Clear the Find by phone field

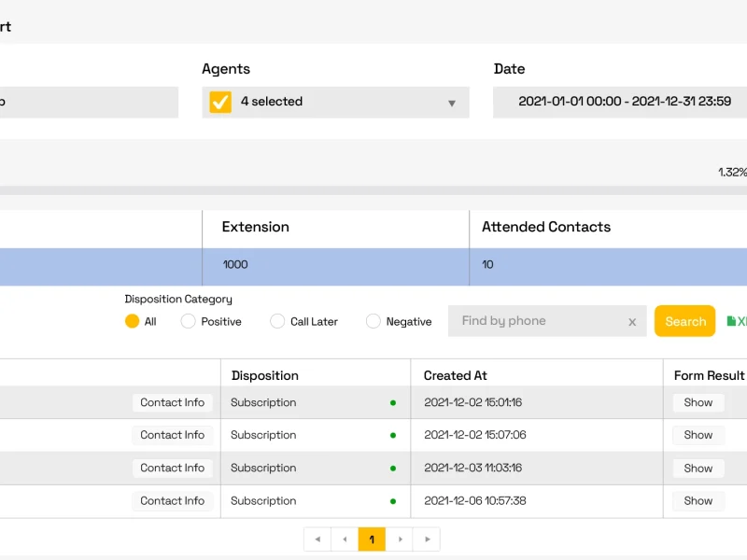632,322
